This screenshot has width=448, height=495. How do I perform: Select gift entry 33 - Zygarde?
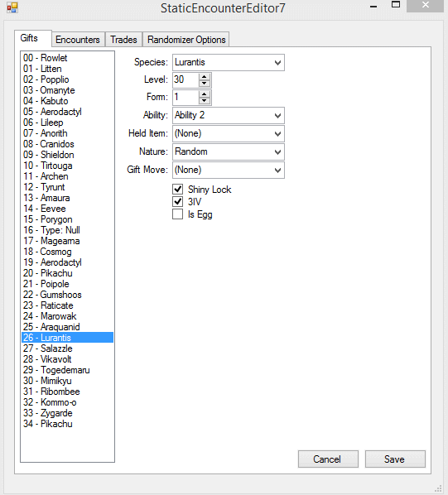67,413
